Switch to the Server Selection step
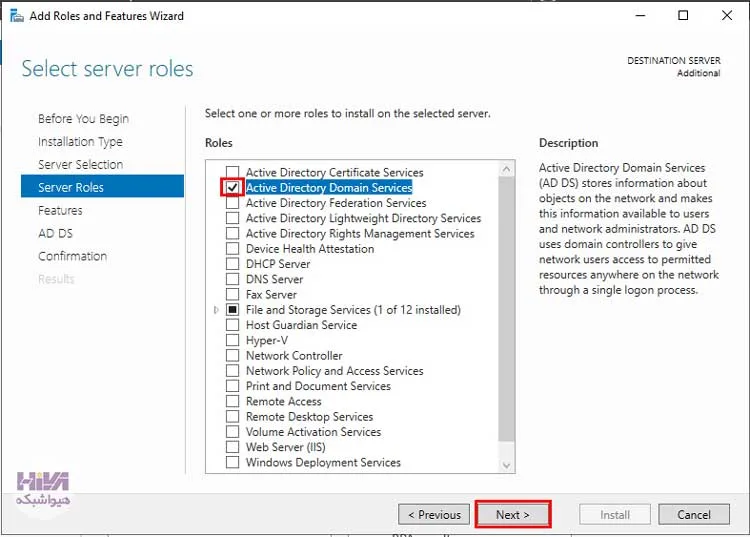The image size is (750, 537). (x=80, y=164)
